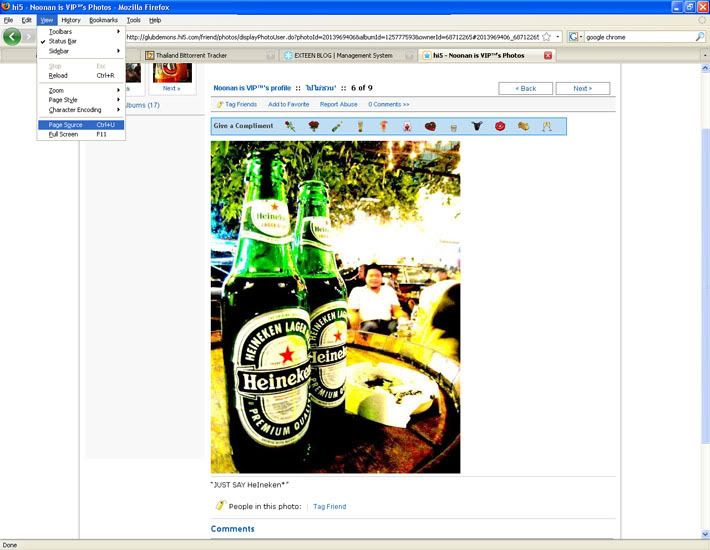Click the search magnifier icon
The width and height of the screenshot is (710, 550).
tap(700, 37)
